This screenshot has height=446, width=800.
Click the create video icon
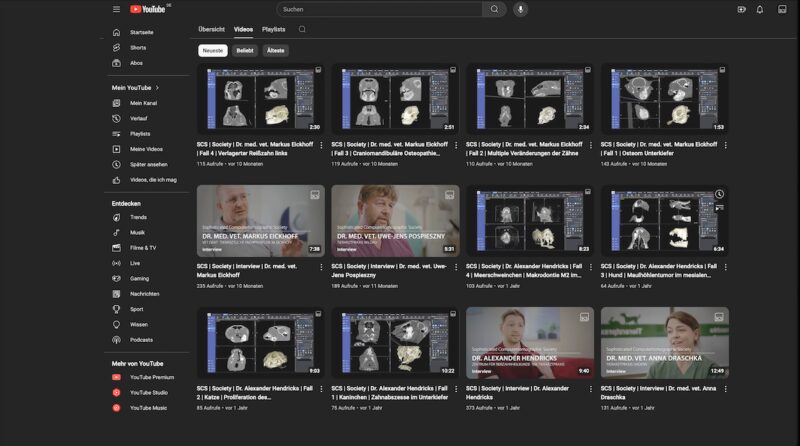741,9
